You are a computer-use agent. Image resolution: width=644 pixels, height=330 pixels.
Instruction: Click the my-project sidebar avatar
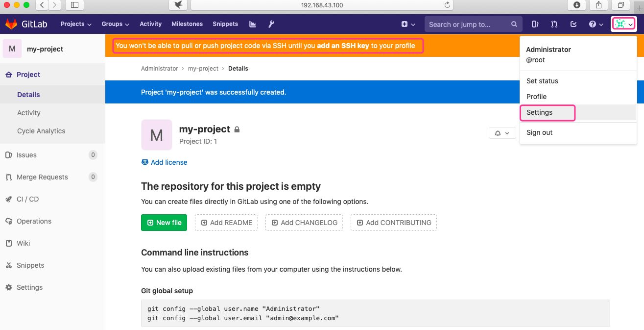point(12,49)
